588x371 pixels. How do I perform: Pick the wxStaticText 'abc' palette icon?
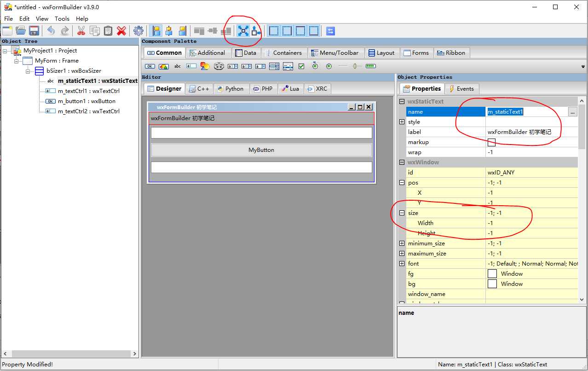[x=177, y=66]
